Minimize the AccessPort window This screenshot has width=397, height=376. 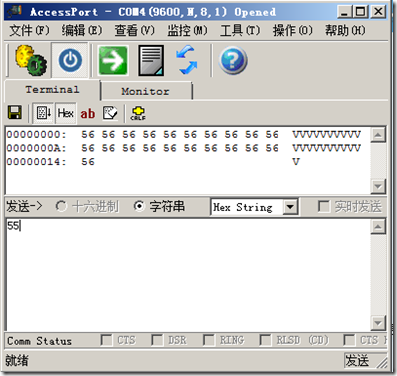[x=344, y=12]
